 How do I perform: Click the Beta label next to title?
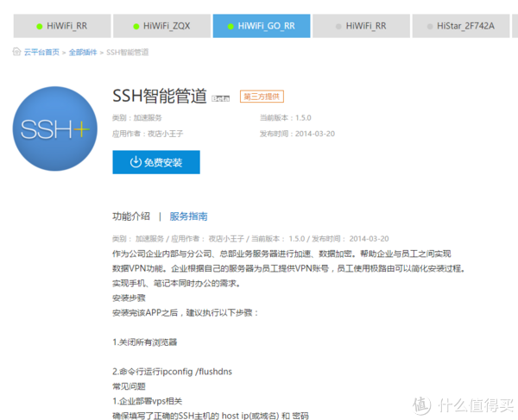[221, 98]
